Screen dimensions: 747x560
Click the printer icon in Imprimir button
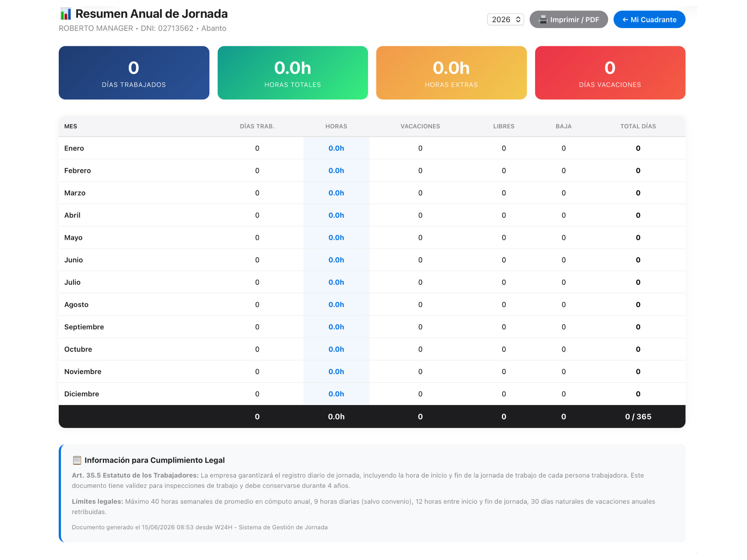543,20
